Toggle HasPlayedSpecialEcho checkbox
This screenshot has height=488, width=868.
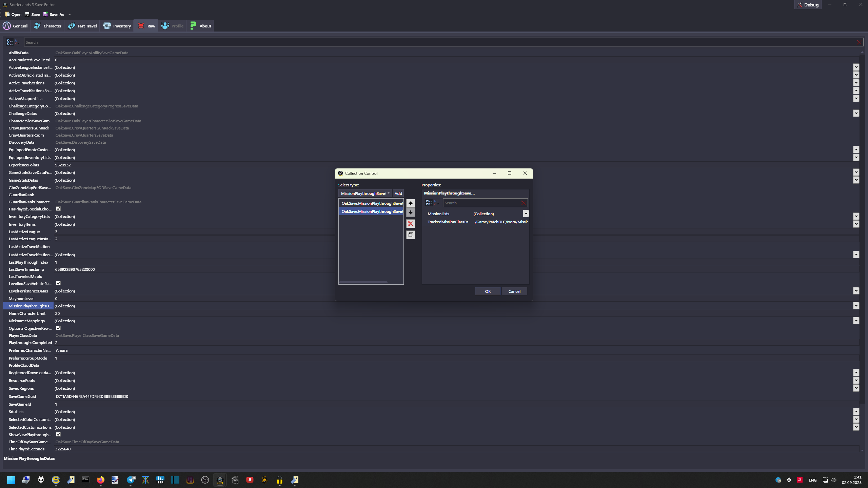click(x=58, y=209)
